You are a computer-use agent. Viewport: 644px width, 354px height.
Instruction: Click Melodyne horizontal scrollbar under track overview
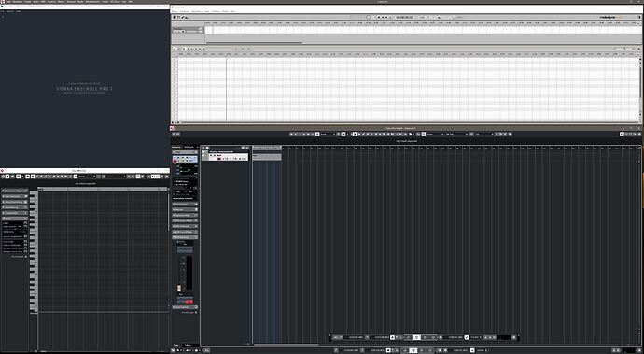coord(255,42)
